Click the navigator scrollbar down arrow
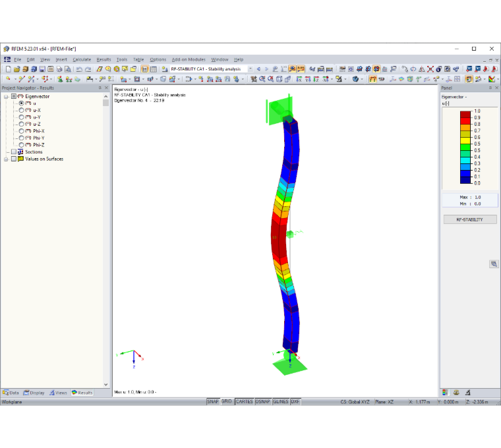Screen dimensions: 501x448 (105, 385)
